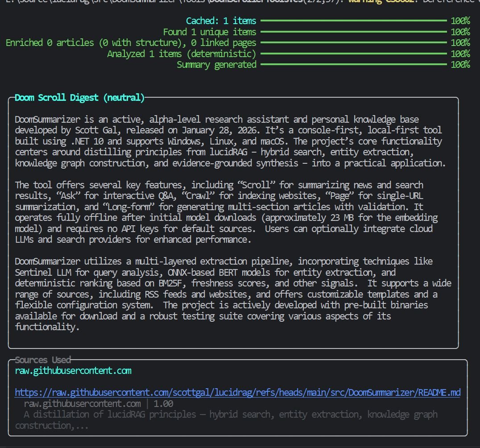Click the 'Summary generated' label
This screenshot has width=480, height=448.
tap(216, 65)
